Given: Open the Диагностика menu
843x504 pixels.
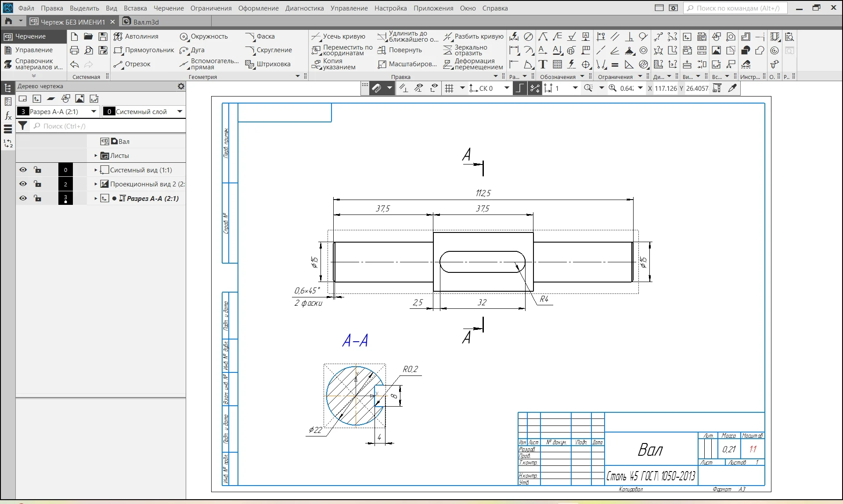Looking at the screenshot, I should (304, 8).
